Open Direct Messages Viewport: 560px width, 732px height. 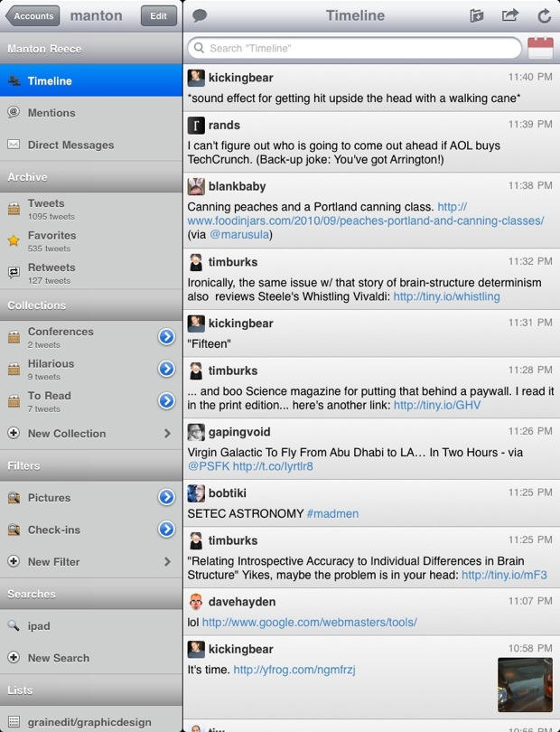pos(91,145)
